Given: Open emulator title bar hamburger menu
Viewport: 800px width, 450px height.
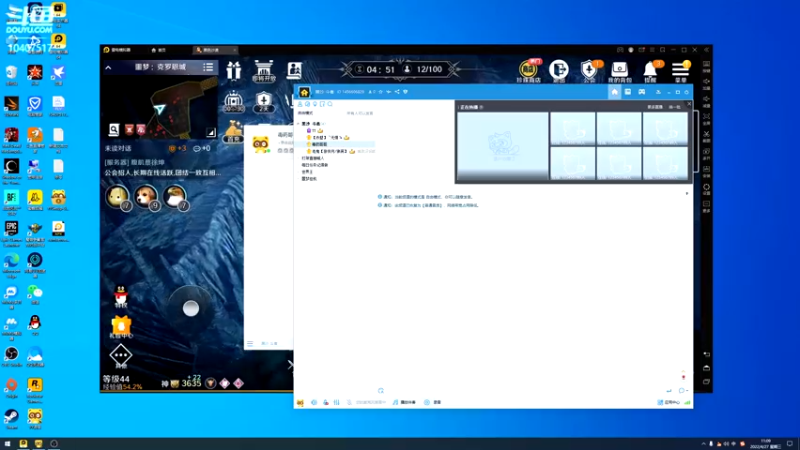Looking at the screenshot, I should (652, 50).
